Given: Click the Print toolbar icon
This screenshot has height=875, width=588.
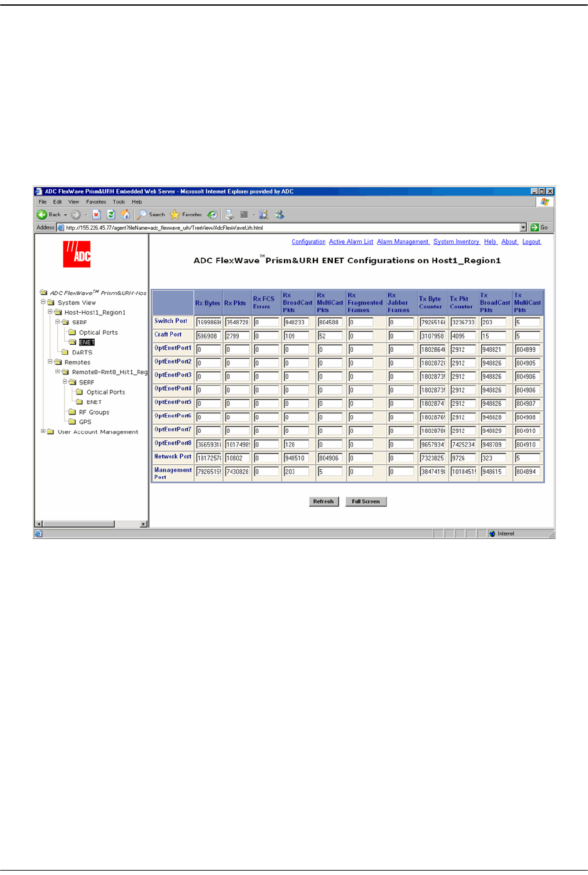Looking at the screenshot, I should point(229,215).
